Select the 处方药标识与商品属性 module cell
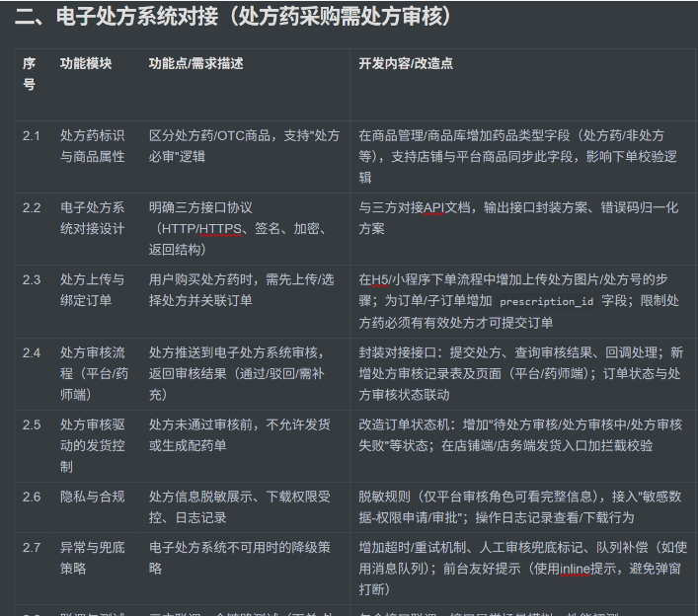Image resolution: width=698 pixels, height=616 pixels. 93,146
